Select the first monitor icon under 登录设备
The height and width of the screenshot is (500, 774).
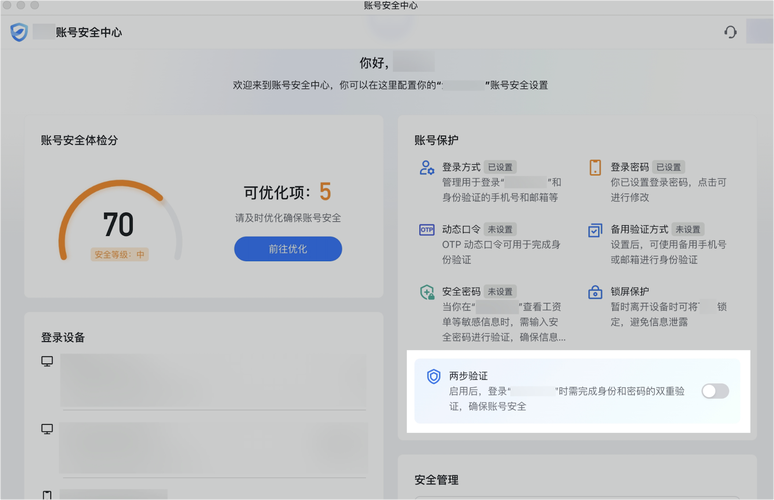coord(47,361)
